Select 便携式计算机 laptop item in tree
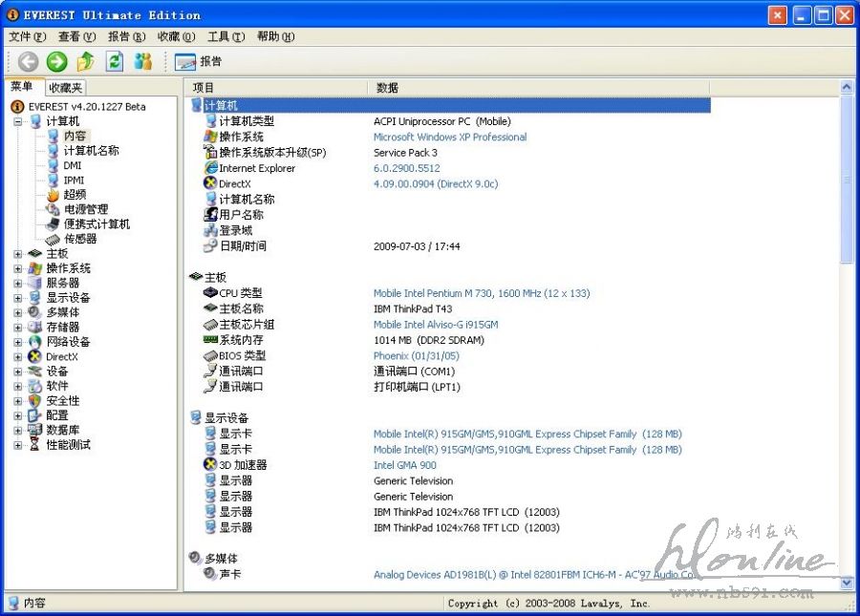This screenshot has height=616, width=860. point(96,224)
